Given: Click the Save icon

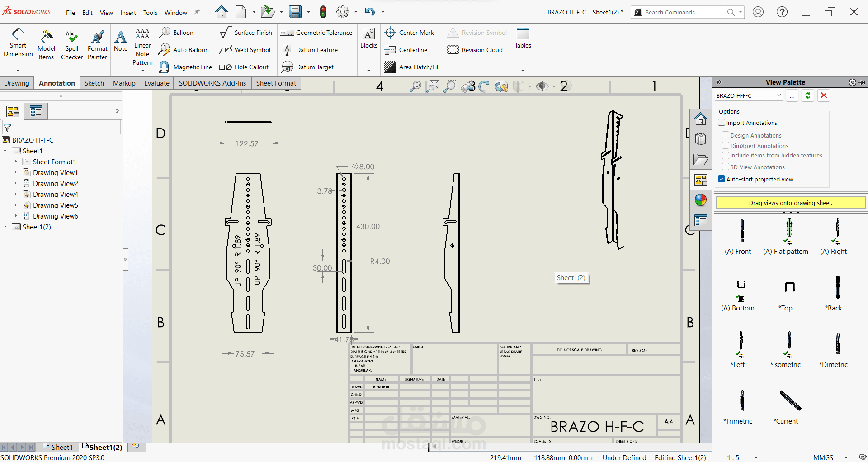Looking at the screenshot, I should [x=295, y=12].
